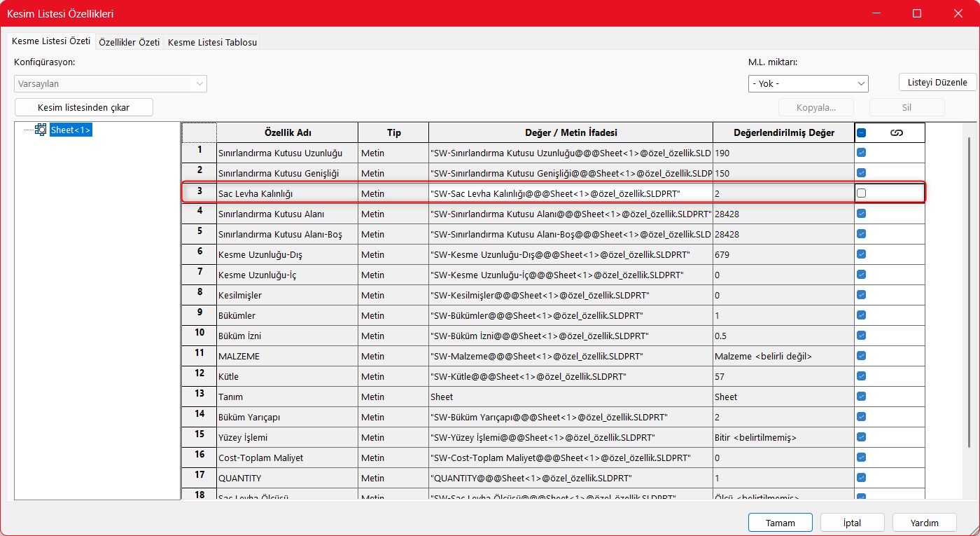Open the Tip cell for Sac Levha Kalınlığı
The width and height of the screenshot is (980, 536).
coord(393,193)
